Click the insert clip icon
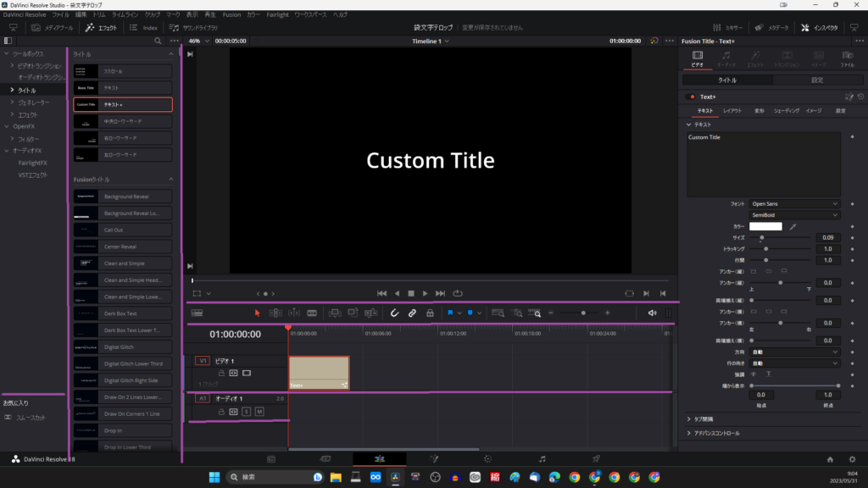This screenshot has height=488, width=868. (x=334, y=313)
